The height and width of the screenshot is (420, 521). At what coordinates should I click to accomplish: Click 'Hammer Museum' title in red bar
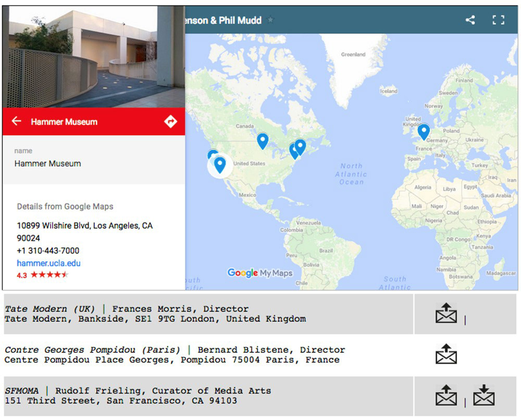click(64, 122)
